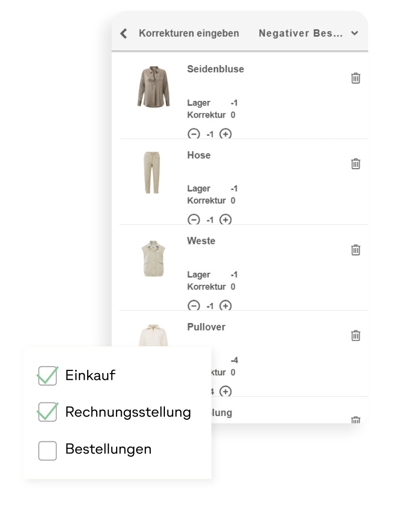This screenshot has height=527, width=420.
Task: Increase Seidenbluse quantity with plus
Action: [225, 134]
